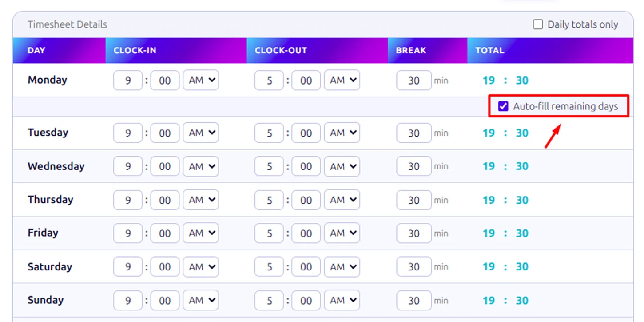This screenshot has width=644, height=322.
Task: Click Saturday clock-in hour field
Action: point(128,267)
